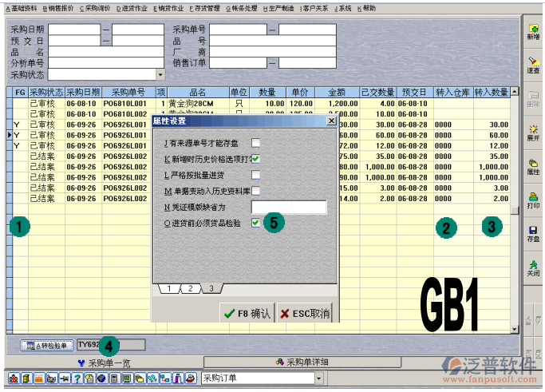Image resolution: width=545 pixels, height=392 pixels.
Task: Open the 采购状态 dropdown
Action: point(161,74)
